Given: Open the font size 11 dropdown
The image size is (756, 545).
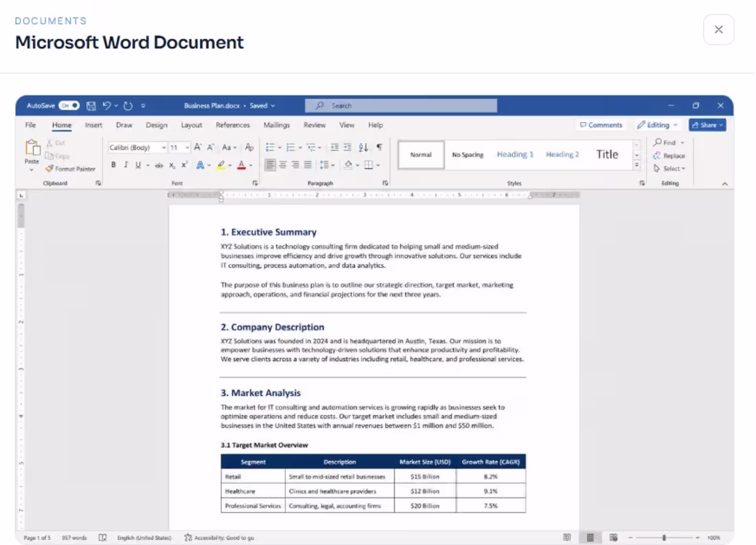Looking at the screenshot, I should point(188,148).
